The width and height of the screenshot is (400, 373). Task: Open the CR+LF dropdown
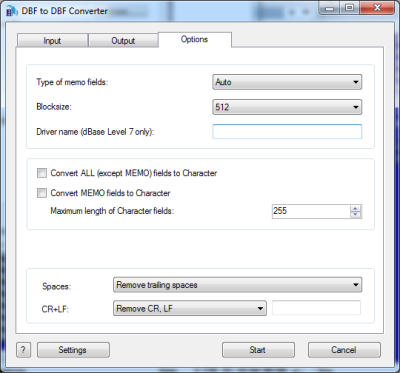click(190, 308)
